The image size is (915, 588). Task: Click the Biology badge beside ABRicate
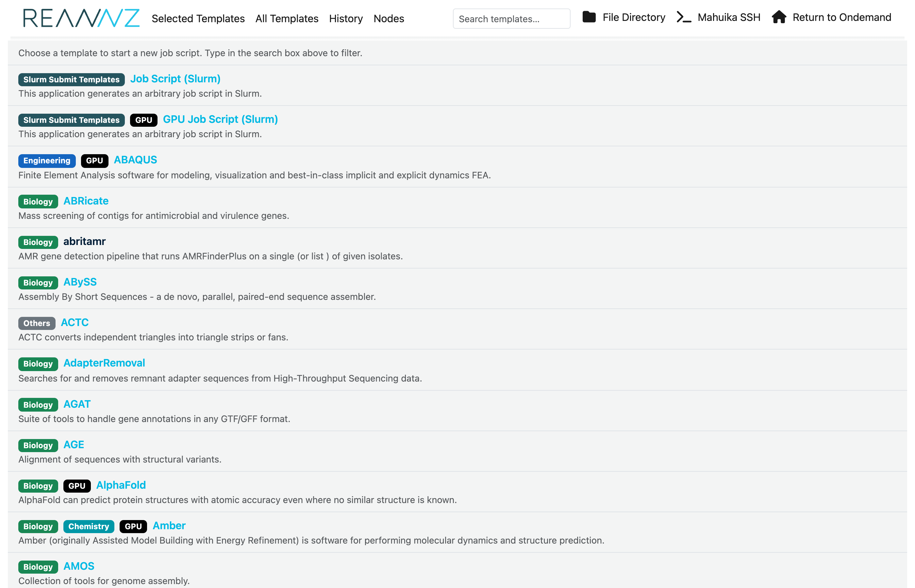(x=38, y=202)
